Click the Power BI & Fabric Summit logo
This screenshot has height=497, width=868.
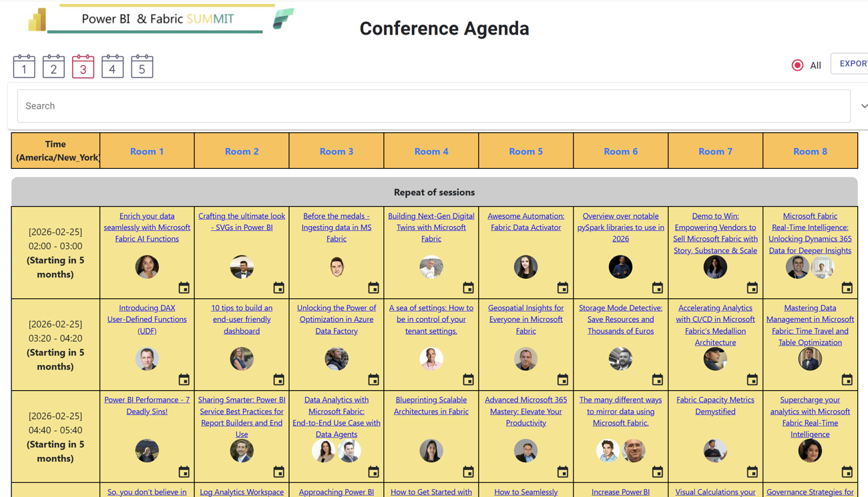pos(160,19)
